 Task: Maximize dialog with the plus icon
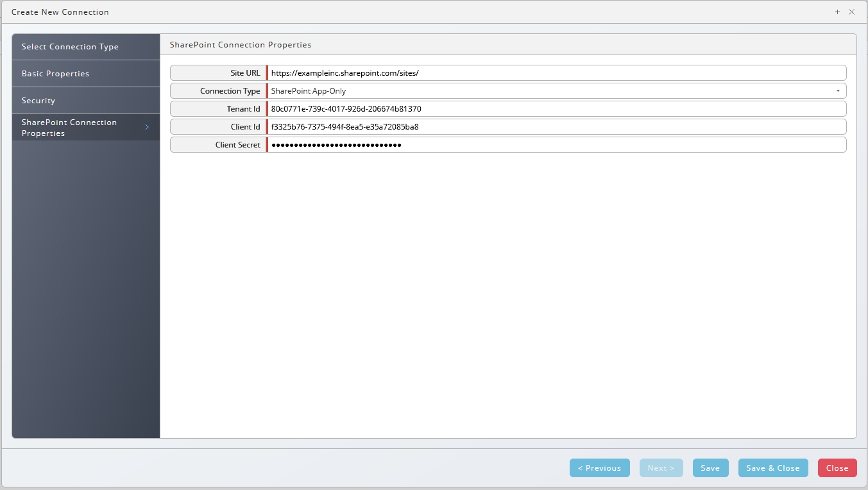[837, 12]
